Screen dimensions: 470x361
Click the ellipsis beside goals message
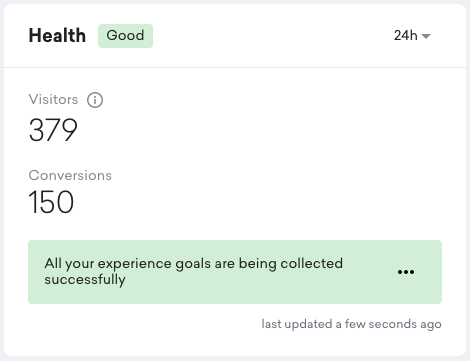click(406, 272)
